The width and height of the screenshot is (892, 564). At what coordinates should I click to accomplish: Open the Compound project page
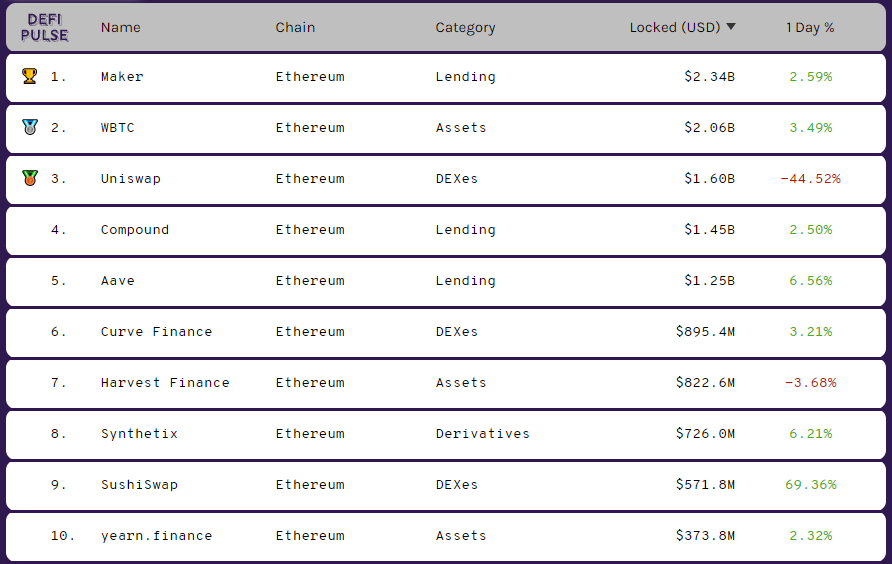[135, 230]
